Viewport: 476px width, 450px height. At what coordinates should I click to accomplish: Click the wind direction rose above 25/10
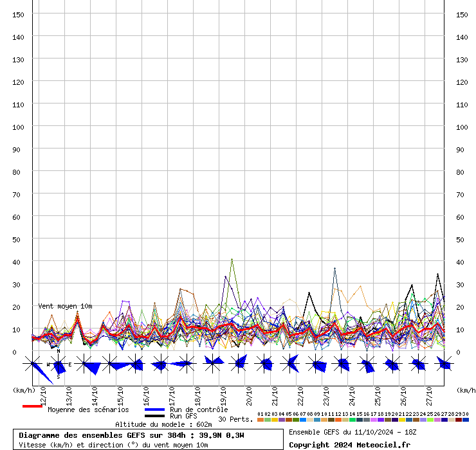367,364
